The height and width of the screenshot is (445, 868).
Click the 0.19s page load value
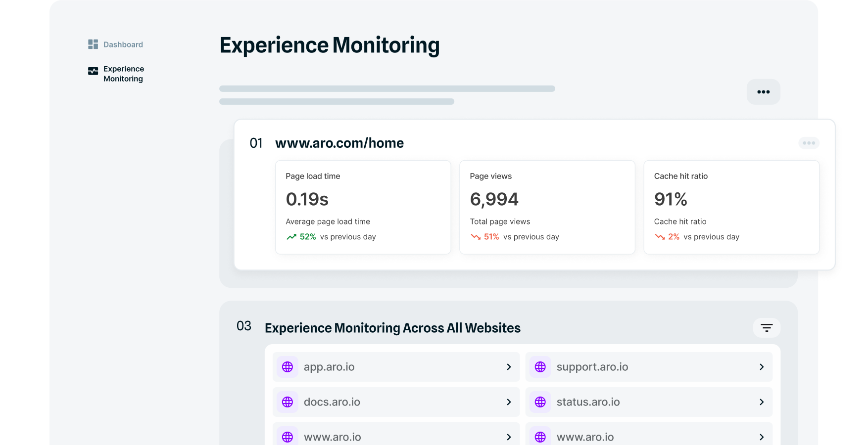[x=307, y=199]
